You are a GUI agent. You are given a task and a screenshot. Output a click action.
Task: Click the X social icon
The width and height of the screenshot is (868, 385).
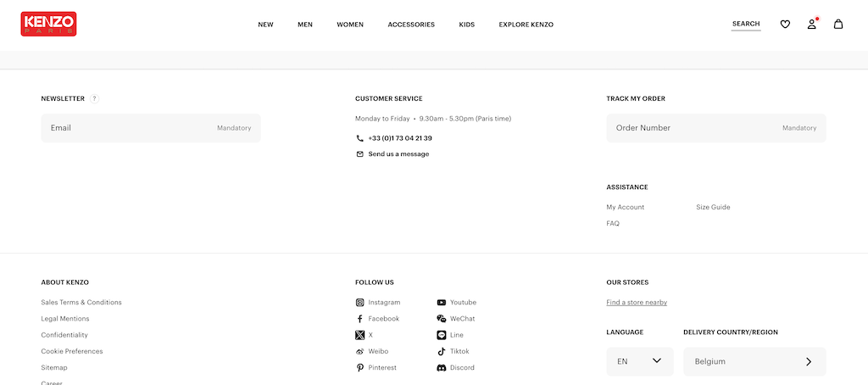(359, 335)
